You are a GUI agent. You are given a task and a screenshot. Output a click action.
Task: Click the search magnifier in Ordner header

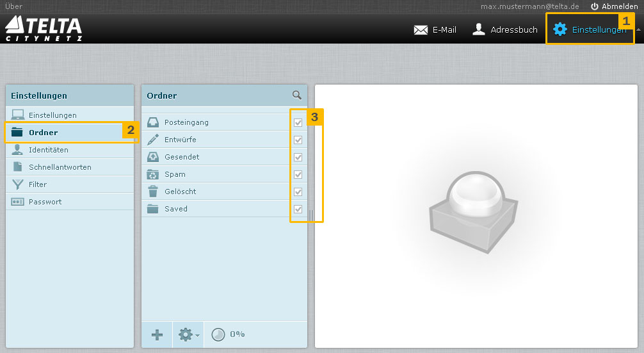pyautogui.click(x=297, y=95)
